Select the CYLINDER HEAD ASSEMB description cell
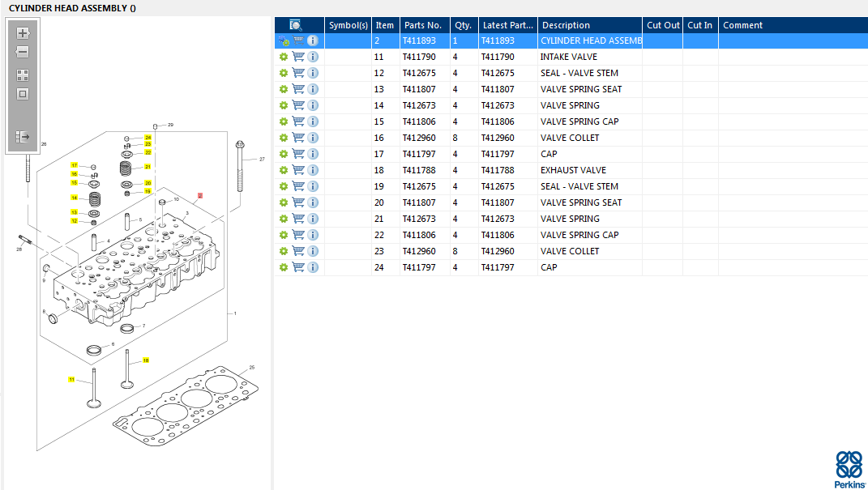This screenshot has height=490, width=868. (x=589, y=41)
